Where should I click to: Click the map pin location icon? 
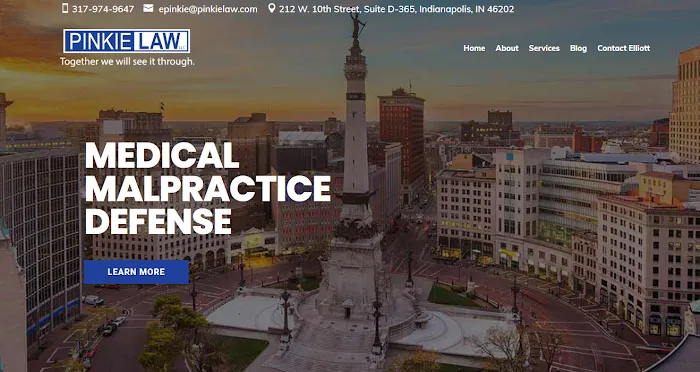271,8
